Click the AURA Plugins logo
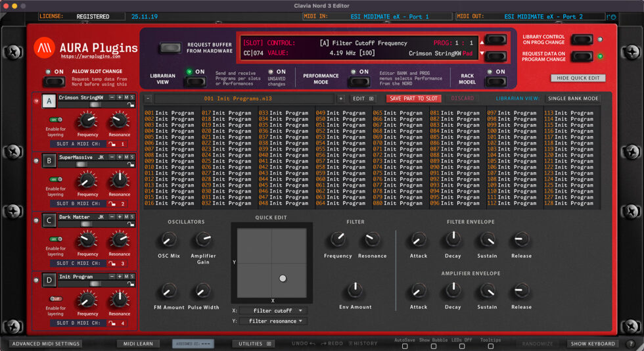644x351 pixels. 44,48
